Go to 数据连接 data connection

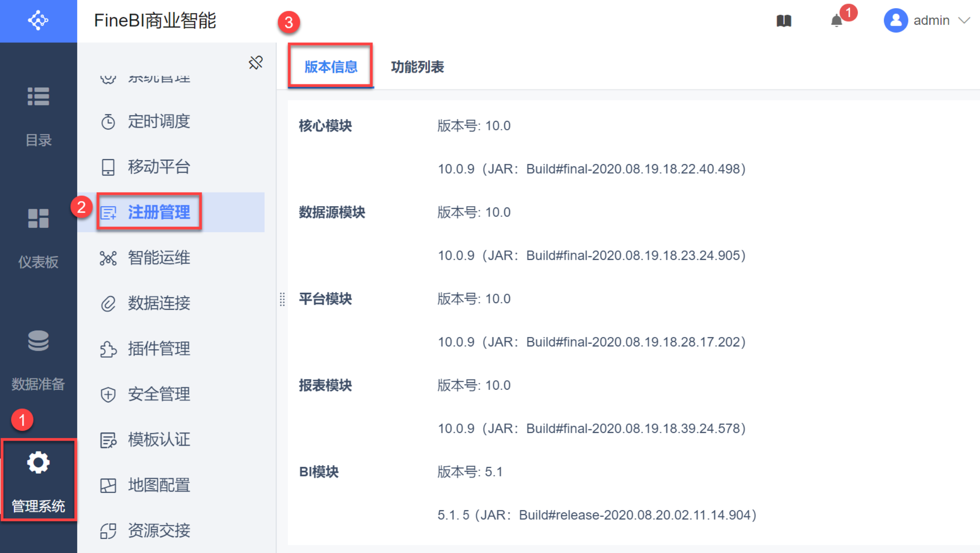coord(159,303)
